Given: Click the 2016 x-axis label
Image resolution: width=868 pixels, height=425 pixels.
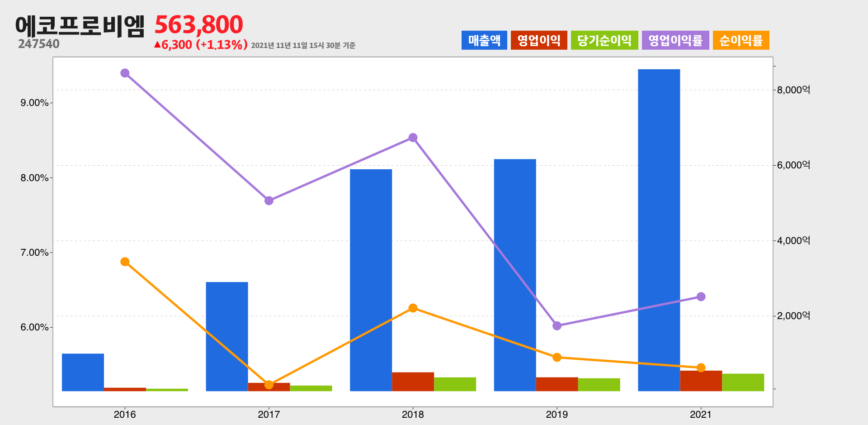Looking at the screenshot, I should point(125,414).
